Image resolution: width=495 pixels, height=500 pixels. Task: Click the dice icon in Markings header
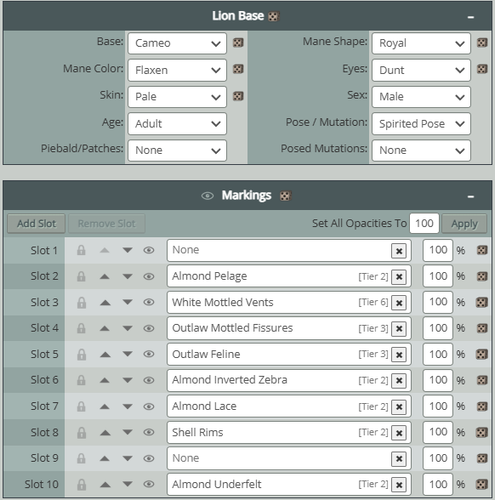pos(285,196)
